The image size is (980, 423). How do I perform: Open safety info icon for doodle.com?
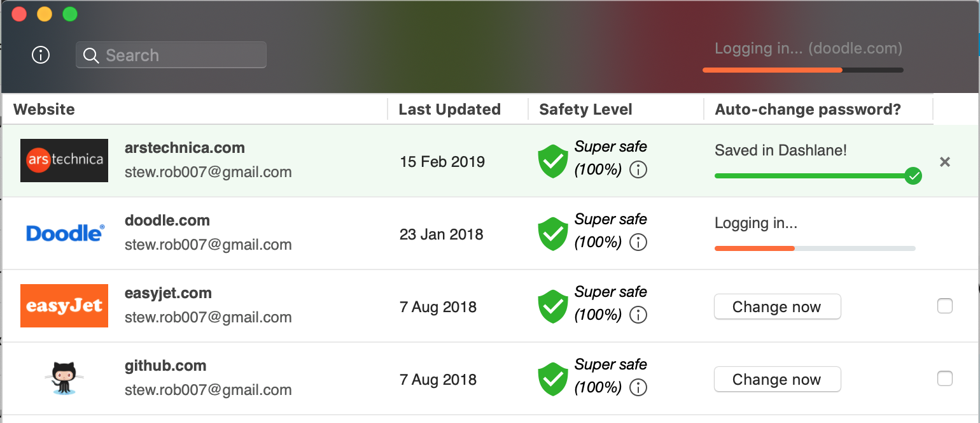click(x=638, y=243)
